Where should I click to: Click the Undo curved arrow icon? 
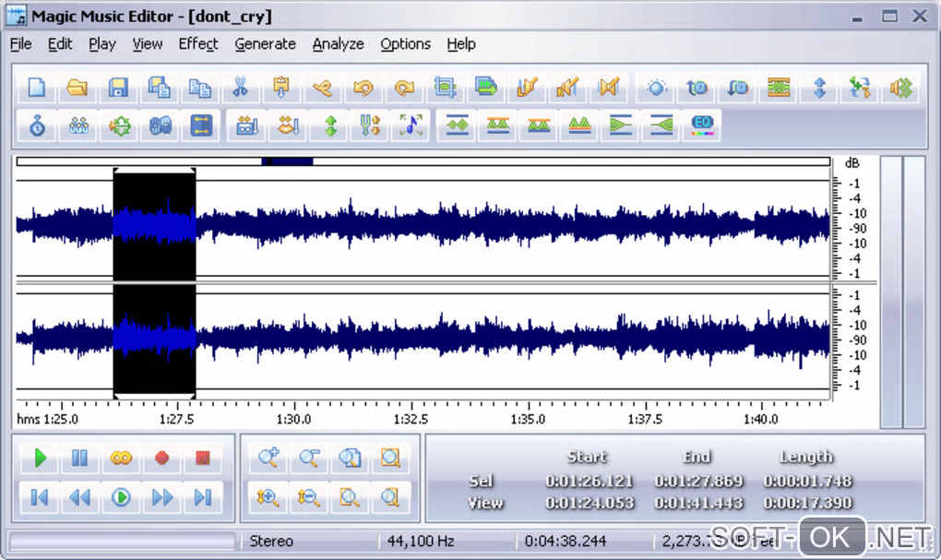[363, 88]
